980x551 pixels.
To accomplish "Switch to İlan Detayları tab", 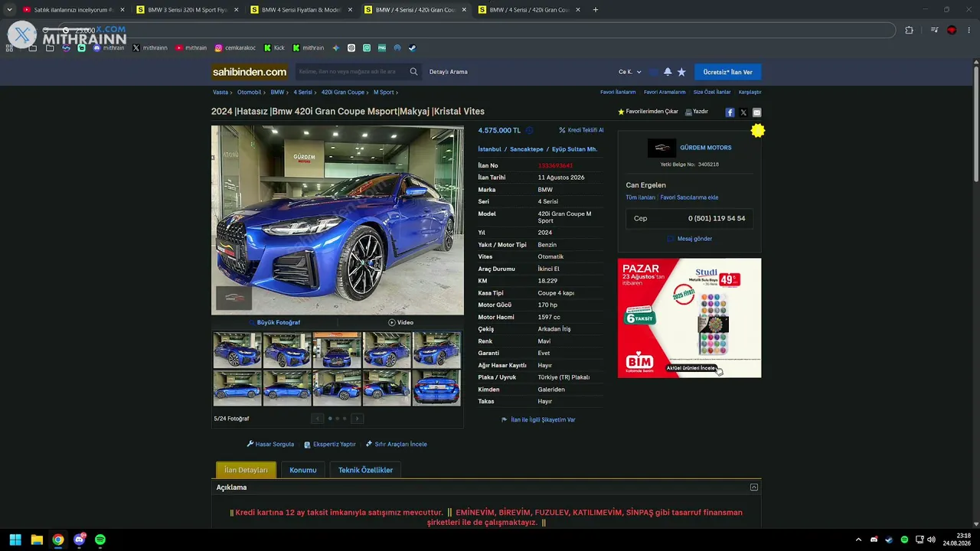I will pos(246,470).
